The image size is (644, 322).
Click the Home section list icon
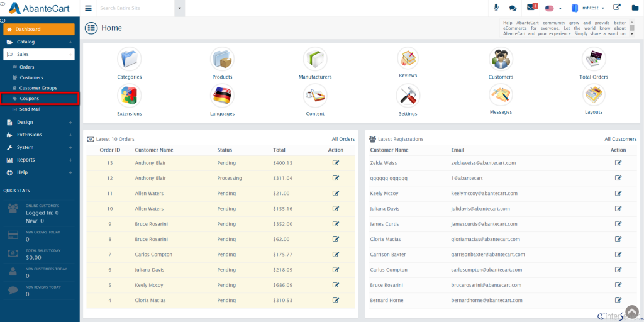[91, 28]
